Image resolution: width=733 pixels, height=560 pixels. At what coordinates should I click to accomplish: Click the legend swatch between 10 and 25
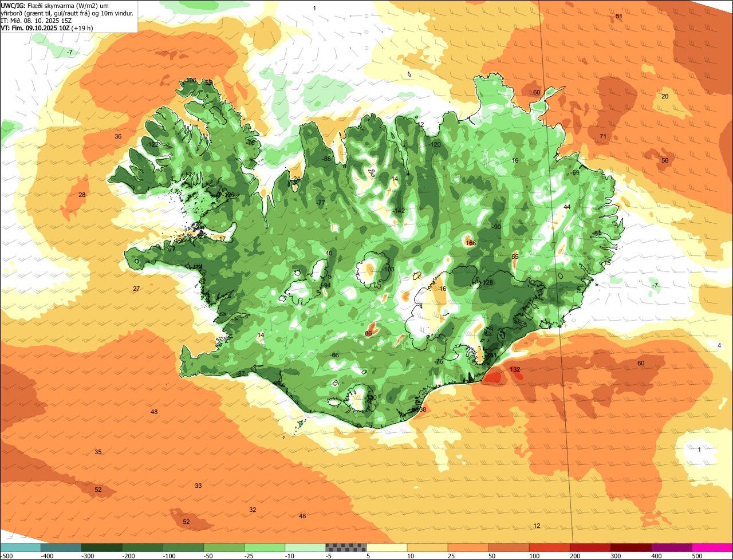point(427,547)
